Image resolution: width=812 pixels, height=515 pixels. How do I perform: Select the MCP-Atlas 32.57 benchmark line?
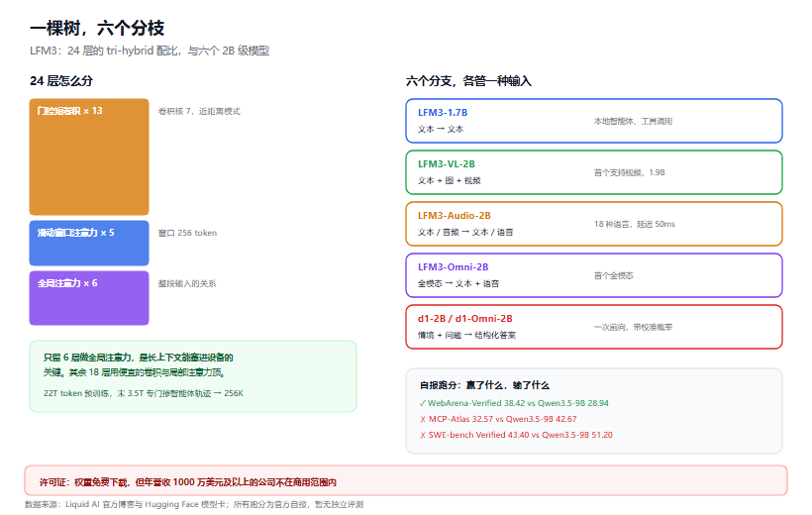[x=498, y=419]
